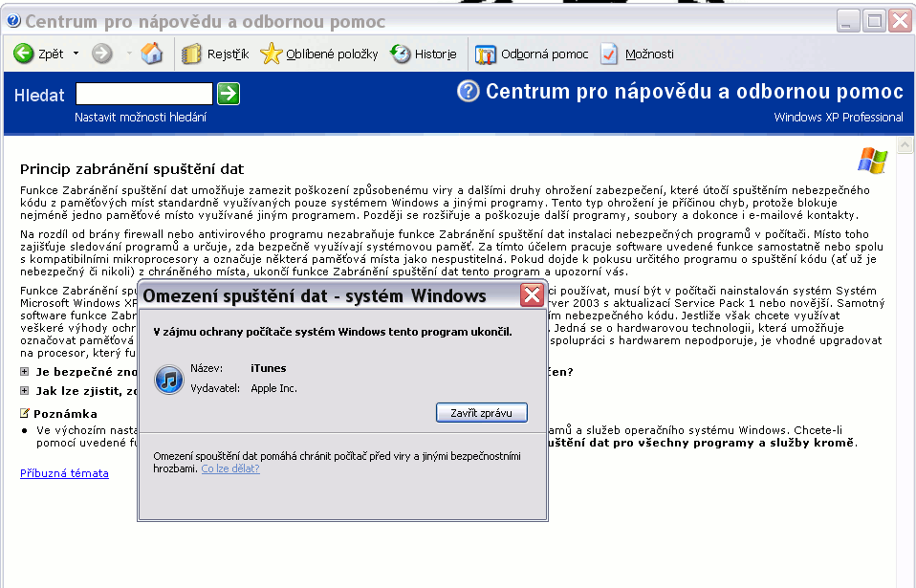The width and height of the screenshot is (916, 588).
Task: Open the 'Co lze dělat?' link
Action: point(230,468)
